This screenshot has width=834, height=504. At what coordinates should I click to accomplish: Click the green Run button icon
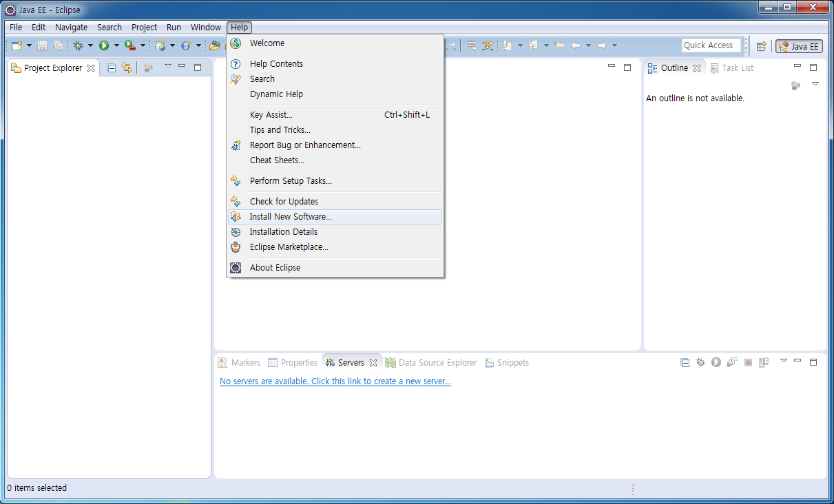pos(104,45)
